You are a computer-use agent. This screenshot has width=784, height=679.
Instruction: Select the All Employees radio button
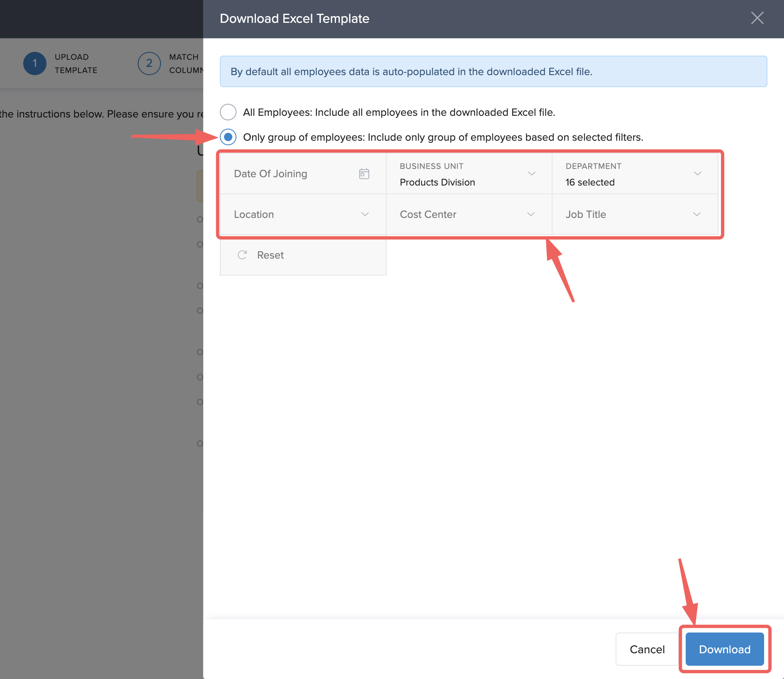228,112
